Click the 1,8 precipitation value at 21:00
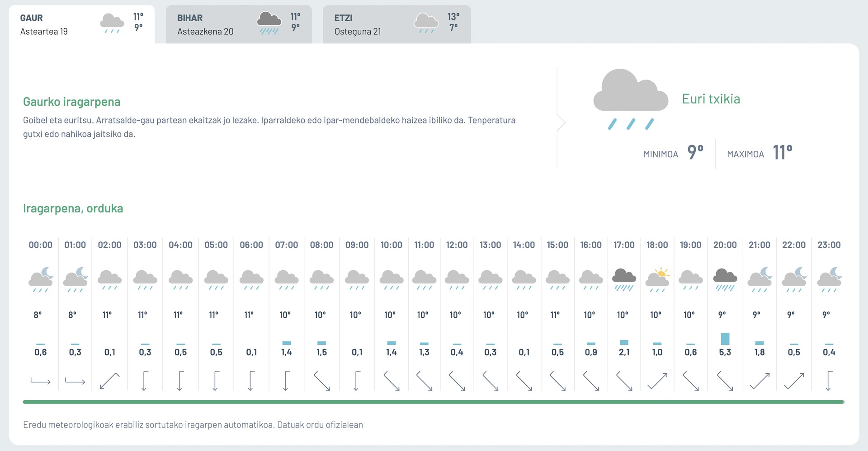Image resolution: width=868 pixels, height=451 pixels. click(759, 352)
